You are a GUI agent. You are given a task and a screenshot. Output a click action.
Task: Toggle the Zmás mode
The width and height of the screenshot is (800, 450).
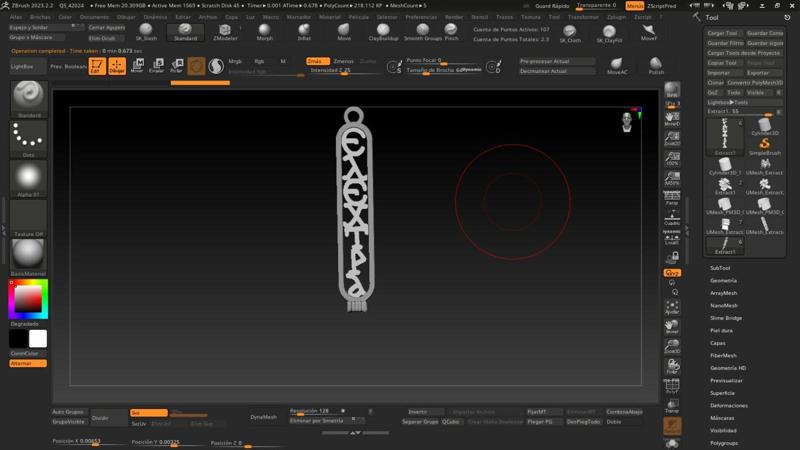(x=318, y=61)
